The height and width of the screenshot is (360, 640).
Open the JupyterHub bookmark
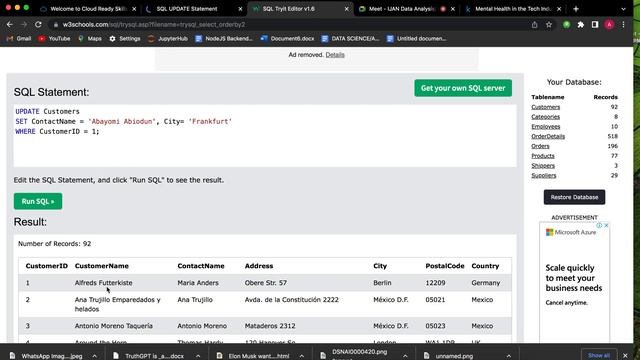tap(168, 38)
